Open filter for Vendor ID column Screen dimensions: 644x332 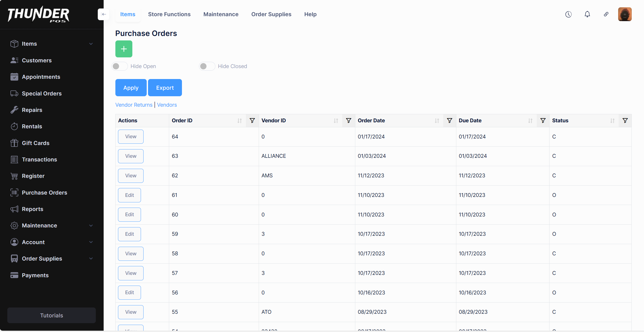click(x=348, y=120)
